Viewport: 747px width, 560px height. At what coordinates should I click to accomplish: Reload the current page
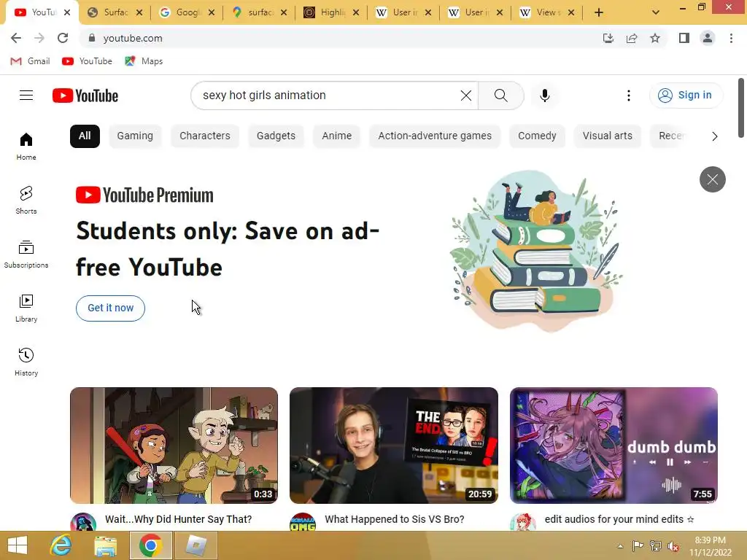click(x=63, y=38)
